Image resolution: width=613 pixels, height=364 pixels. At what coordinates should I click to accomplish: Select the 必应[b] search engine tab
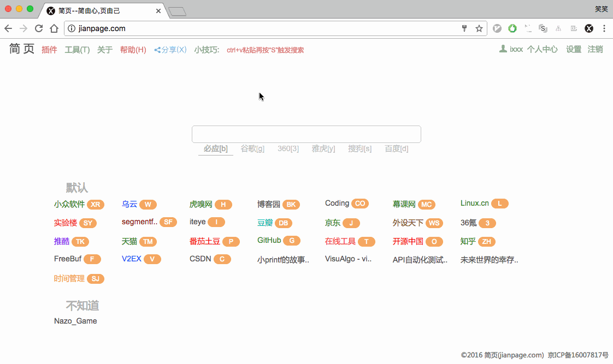point(215,148)
